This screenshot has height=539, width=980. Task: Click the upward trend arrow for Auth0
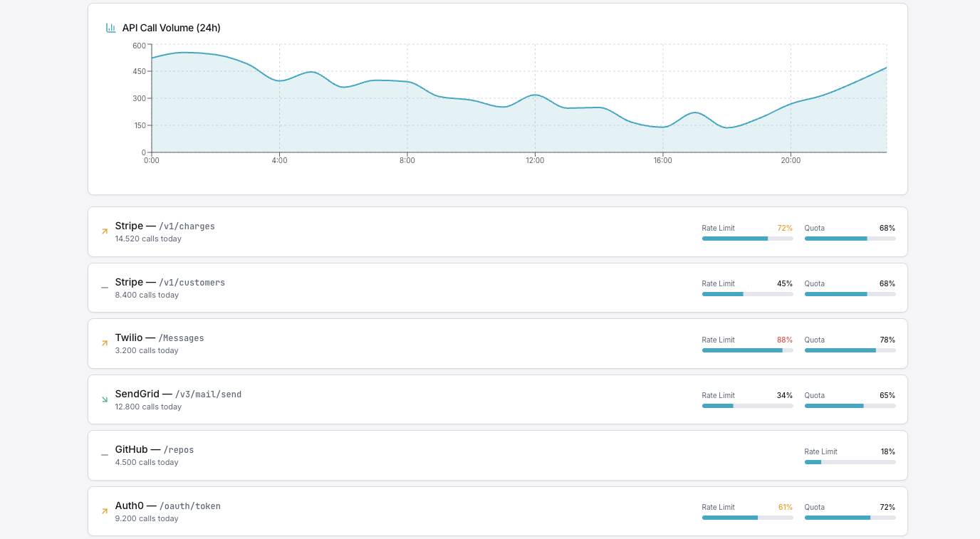click(x=105, y=511)
